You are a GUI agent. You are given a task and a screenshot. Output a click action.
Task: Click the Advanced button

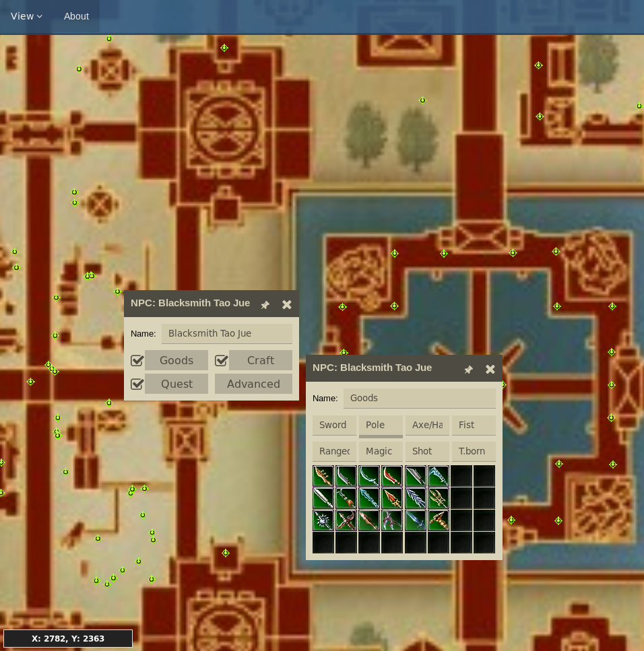pos(253,384)
